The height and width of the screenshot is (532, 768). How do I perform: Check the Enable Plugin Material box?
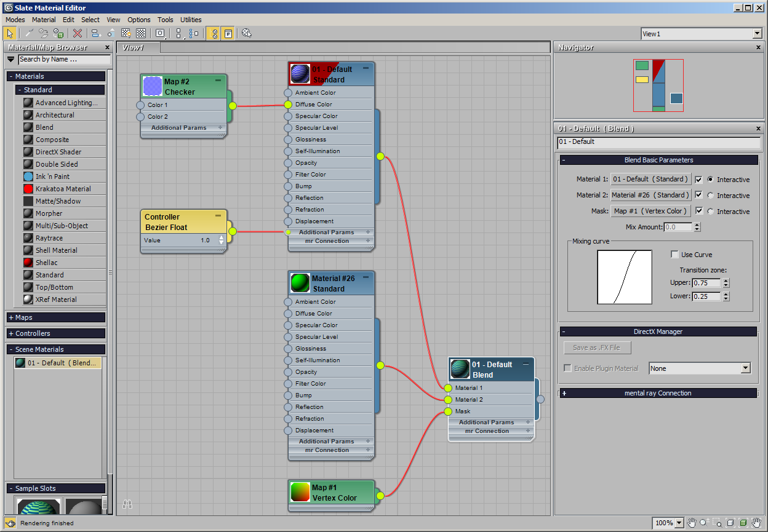(x=567, y=368)
